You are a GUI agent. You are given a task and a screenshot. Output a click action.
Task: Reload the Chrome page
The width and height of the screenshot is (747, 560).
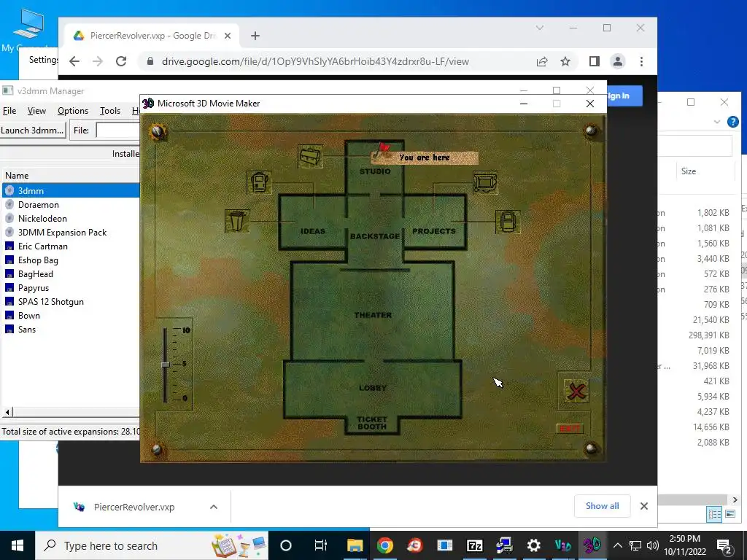pos(121,61)
